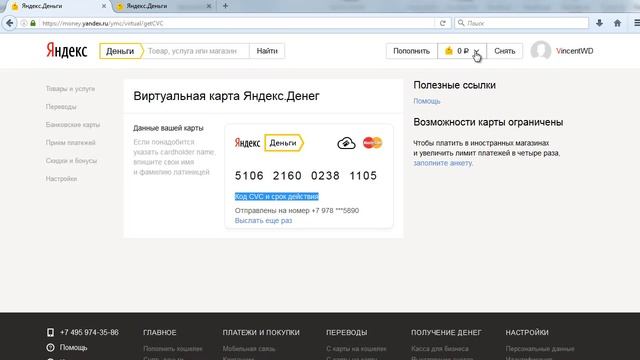The height and width of the screenshot is (360, 640).
Task: Click the question mark help icon in footer
Action: 50,347
